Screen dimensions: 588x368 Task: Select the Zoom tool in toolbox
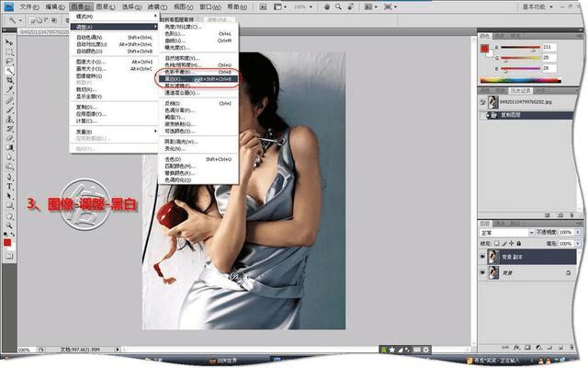tap(9, 225)
